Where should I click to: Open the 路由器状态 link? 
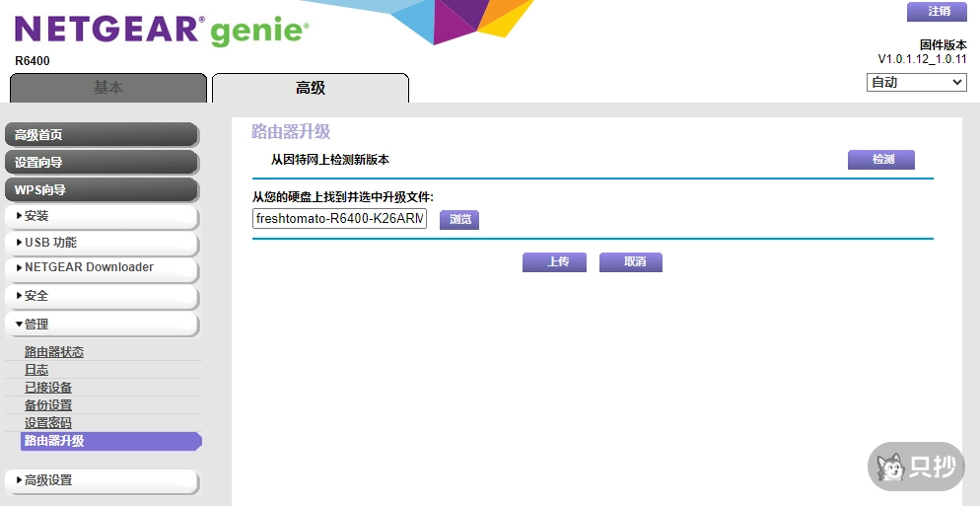(x=54, y=352)
